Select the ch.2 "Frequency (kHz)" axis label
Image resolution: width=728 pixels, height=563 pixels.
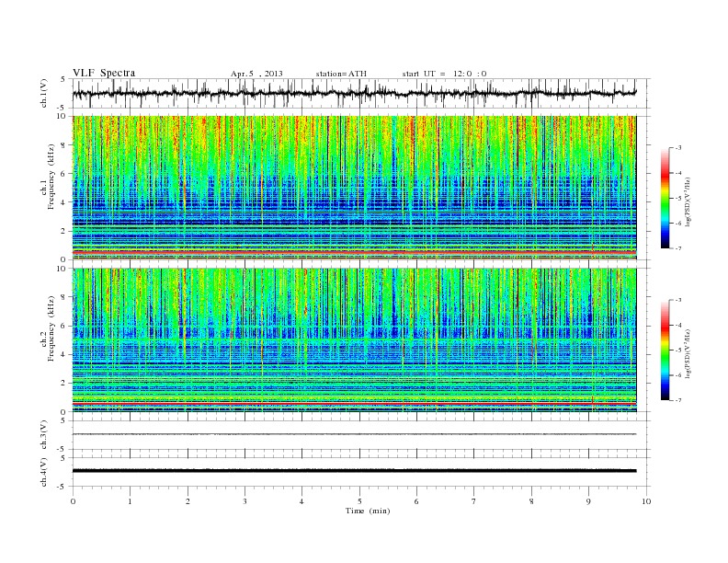point(51,327)
